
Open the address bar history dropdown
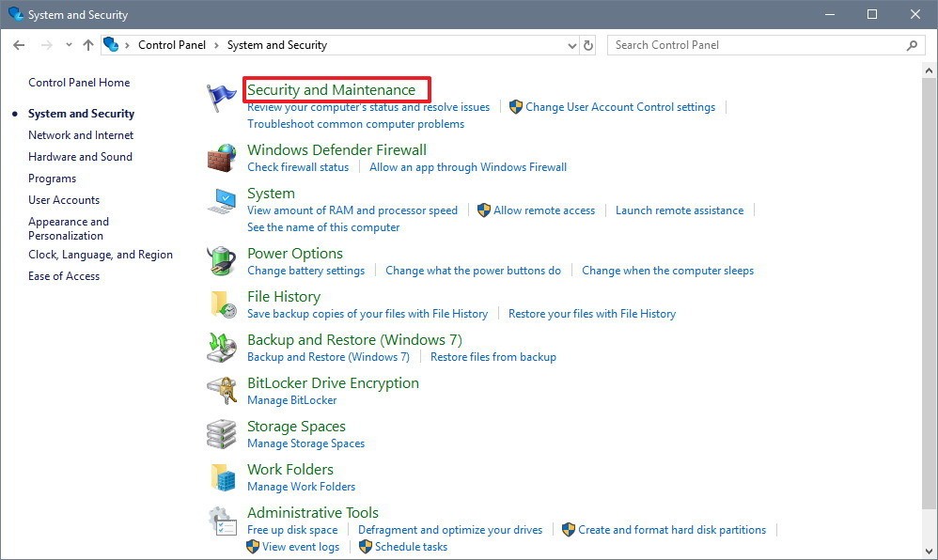tap(572, 45)
